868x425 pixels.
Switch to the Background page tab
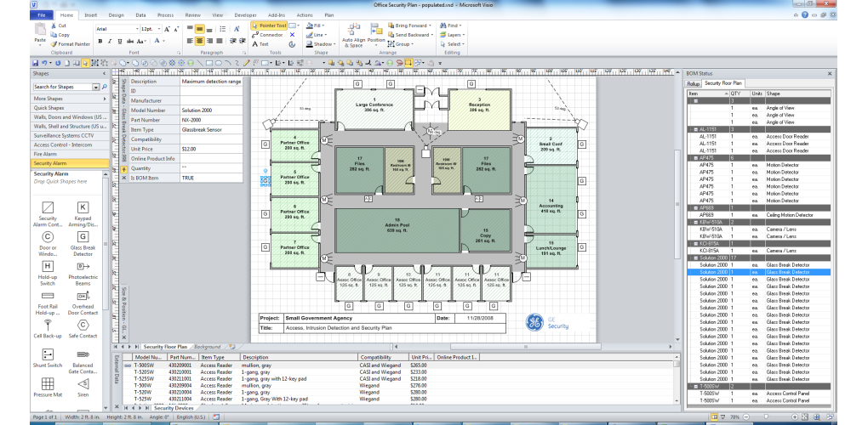(x=207, y=347)
